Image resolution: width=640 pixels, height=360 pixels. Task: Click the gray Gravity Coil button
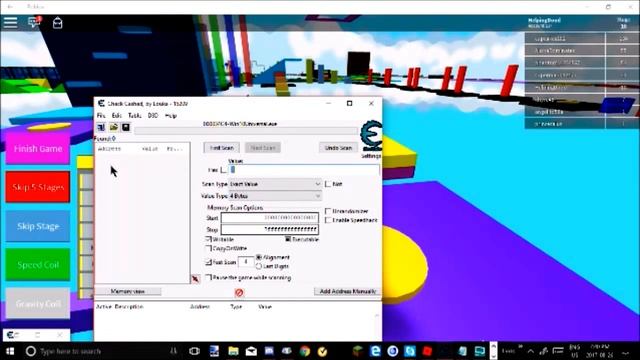click(38, 304)
